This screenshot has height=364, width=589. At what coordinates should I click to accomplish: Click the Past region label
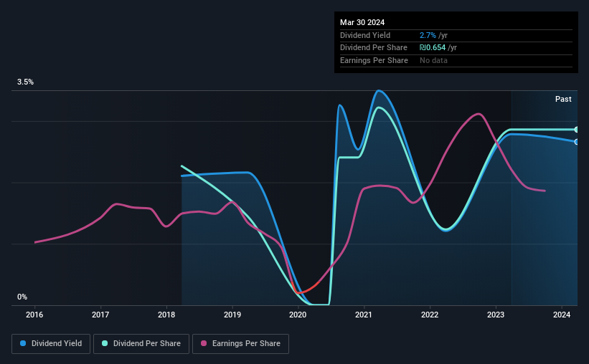(563, 99)
